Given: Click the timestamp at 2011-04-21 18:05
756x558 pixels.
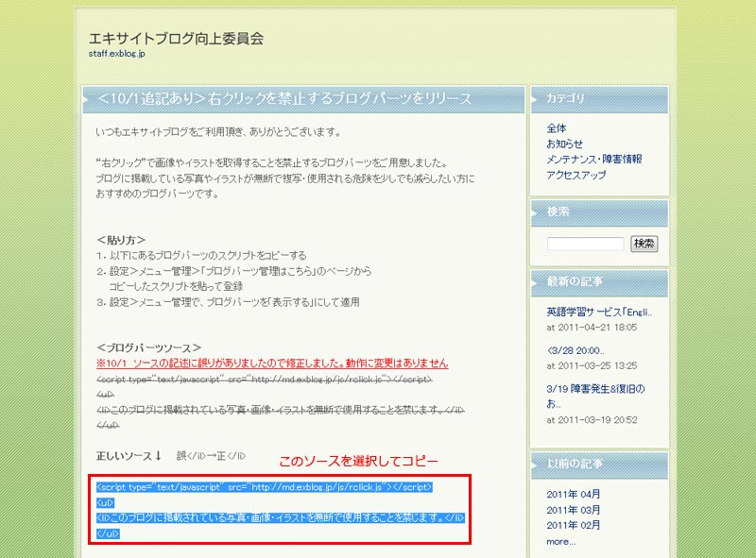Looking at the screenshot, I should pos(592,328).
